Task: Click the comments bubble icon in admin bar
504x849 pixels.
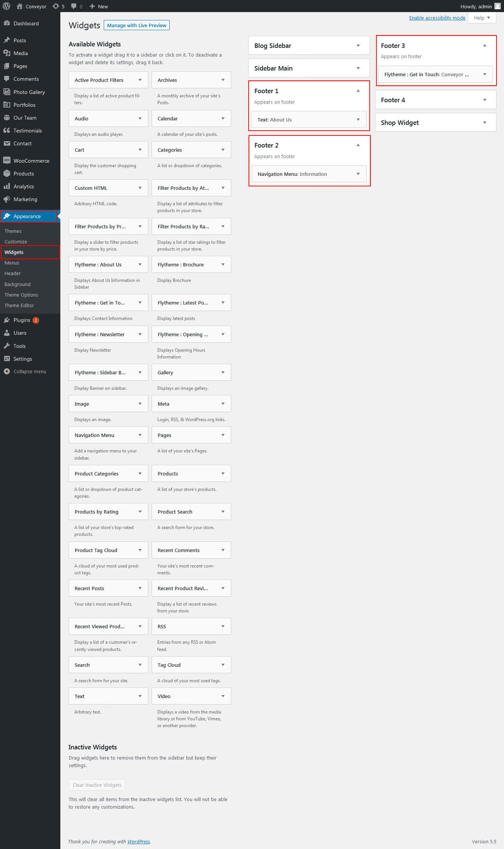Action: point(74,6)
